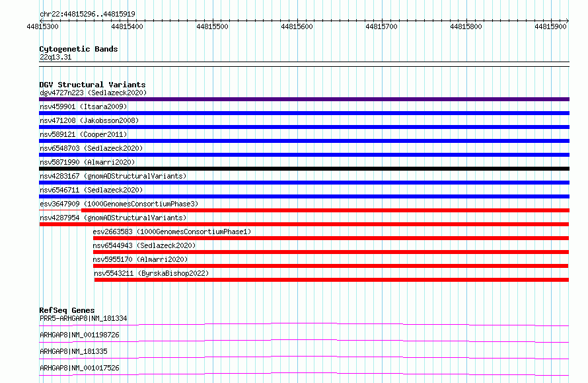Click the magenta line for ARHGAP8|NM_001198726
The width and height of the screenshot is (588, 383).
click(304, 341)
